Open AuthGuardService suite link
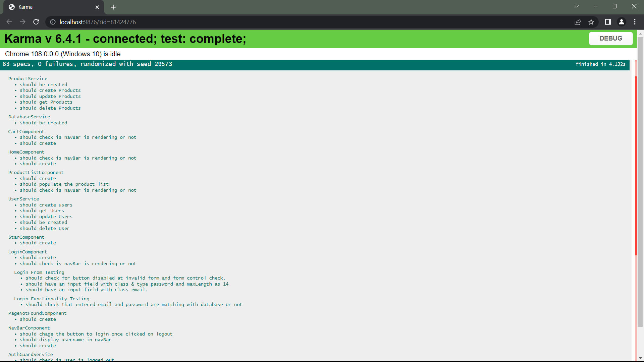Viewport: 644px width, 362px height. 31,354
